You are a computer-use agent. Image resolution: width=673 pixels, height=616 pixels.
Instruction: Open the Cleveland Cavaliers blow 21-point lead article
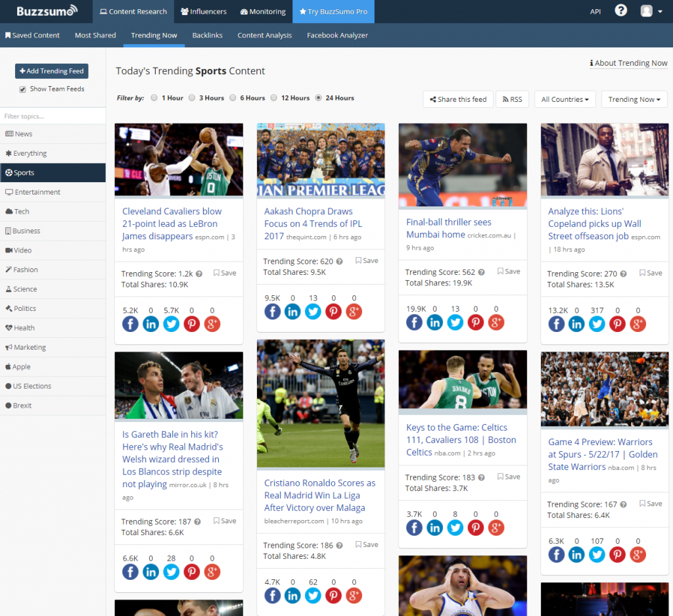pyautogui.click(x=172, y=224)
